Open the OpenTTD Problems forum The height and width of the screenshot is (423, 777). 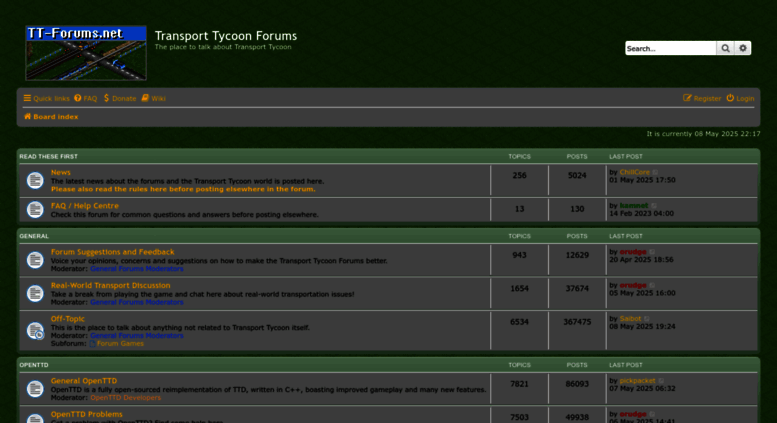coord(86,414)
